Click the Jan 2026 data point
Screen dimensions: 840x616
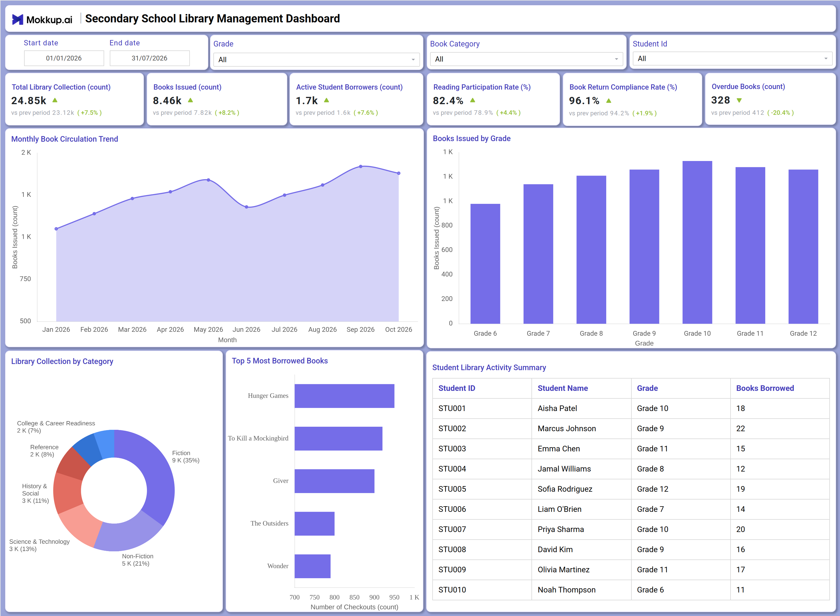(56, 228)
